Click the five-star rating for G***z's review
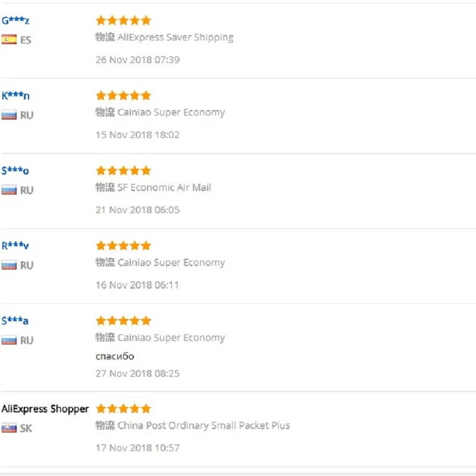Screen dimensions: 476x476 click(x=124, y=21)
